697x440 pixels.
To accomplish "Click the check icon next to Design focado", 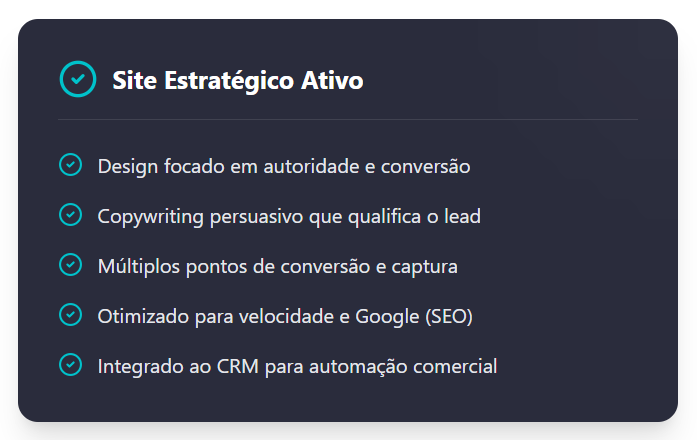I will 70,165.
